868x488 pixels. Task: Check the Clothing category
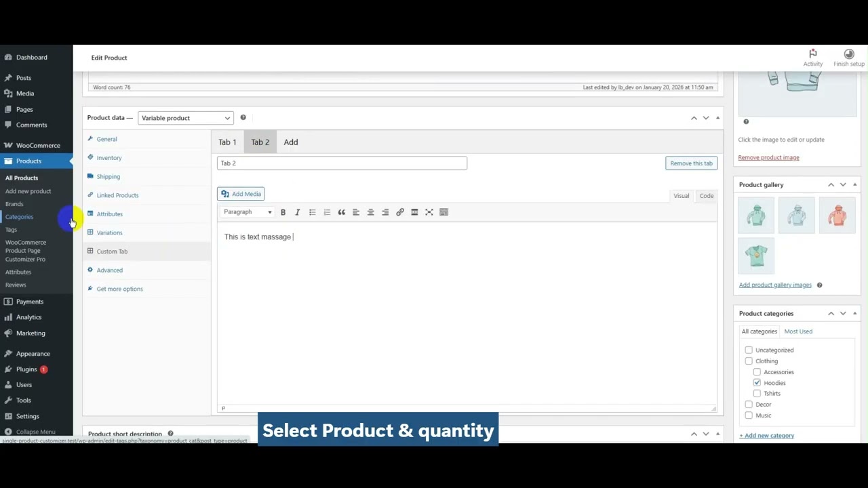[749, 361]
